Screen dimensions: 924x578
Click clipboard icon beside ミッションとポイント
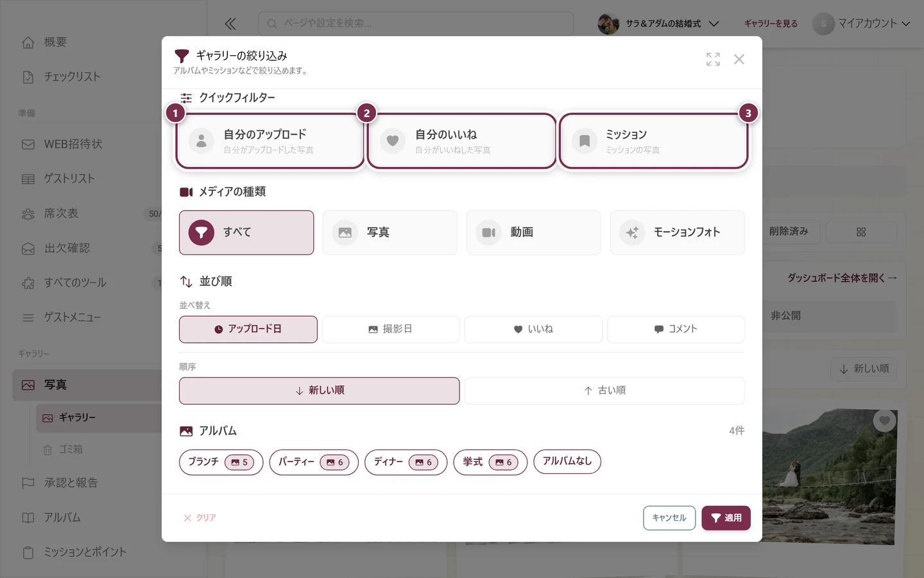28,552
